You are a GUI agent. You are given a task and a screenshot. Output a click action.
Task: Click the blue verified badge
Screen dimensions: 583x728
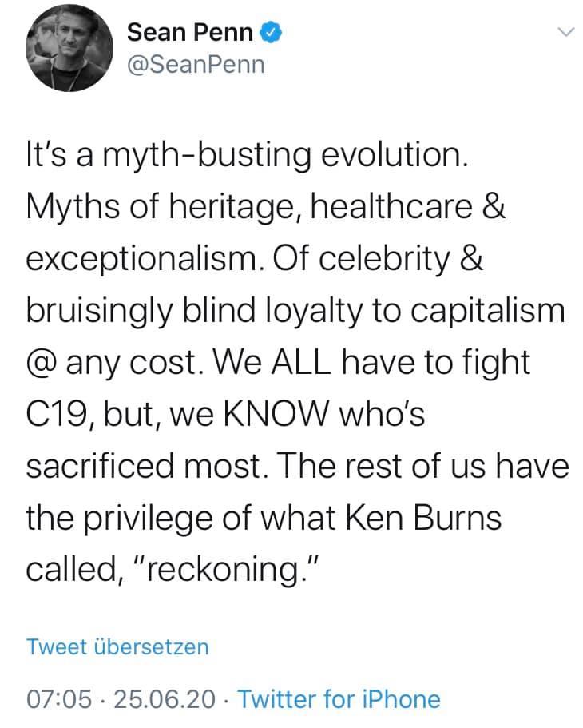point(271,33)
